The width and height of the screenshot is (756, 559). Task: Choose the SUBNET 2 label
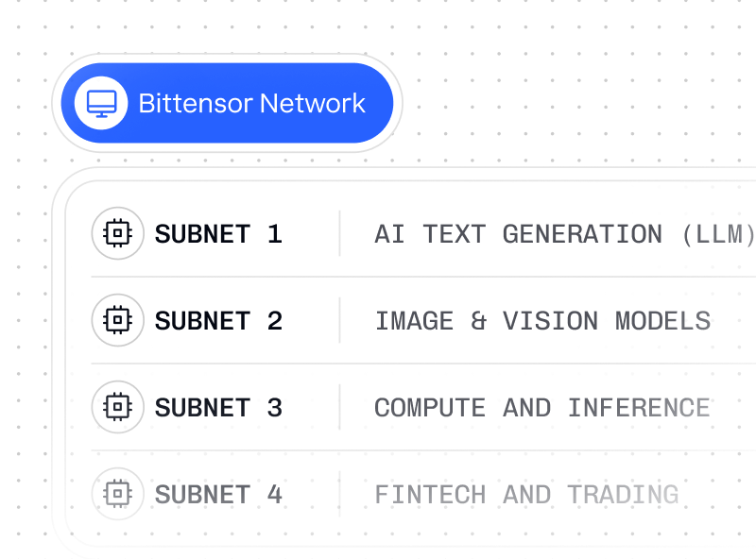(218, 321)
